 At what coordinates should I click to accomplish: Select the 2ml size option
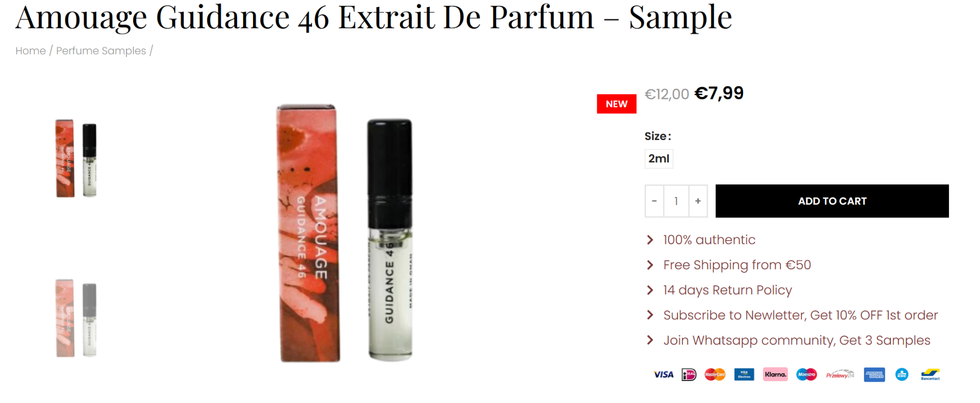(x=658, y=159)
